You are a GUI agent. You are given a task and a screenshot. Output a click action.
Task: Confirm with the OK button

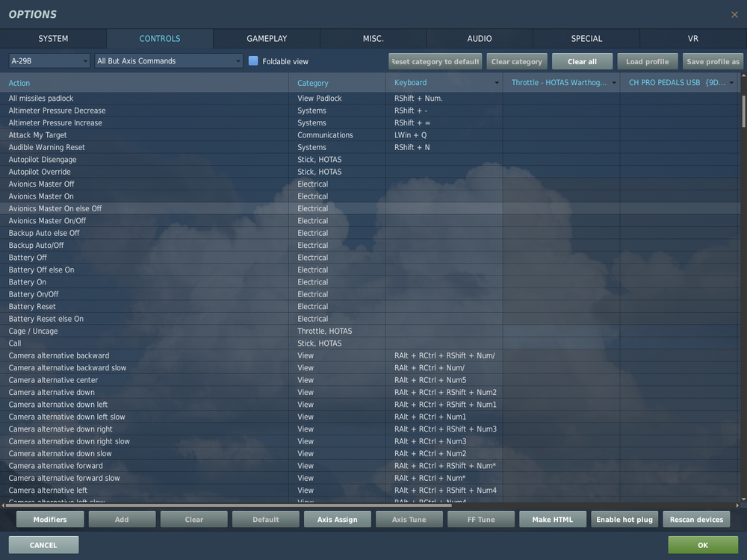tap(703, 545)
